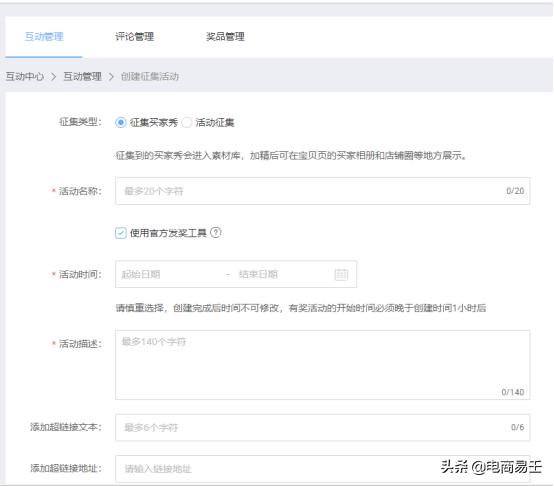Open the calendar icon in 活动时间
The height and width of the screenshot is (486, 554).
[341, 274]
